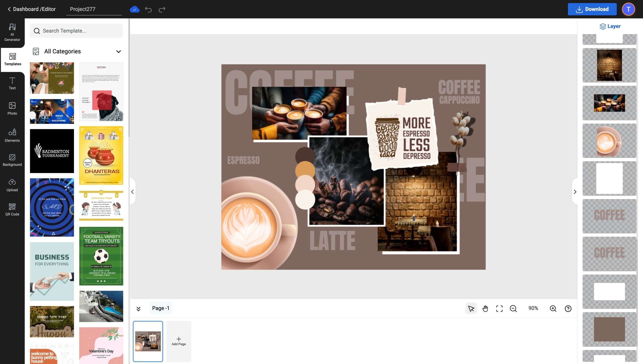Select the ESPRESSO text on canvas
643x364 pixels.
(243, 160)
